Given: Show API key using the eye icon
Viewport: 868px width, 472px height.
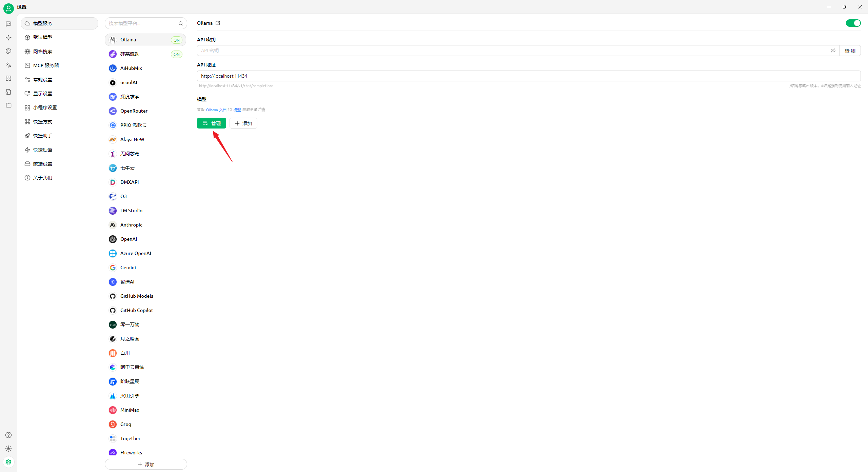Looking at the screenshot, I should [x=833, y=51].
